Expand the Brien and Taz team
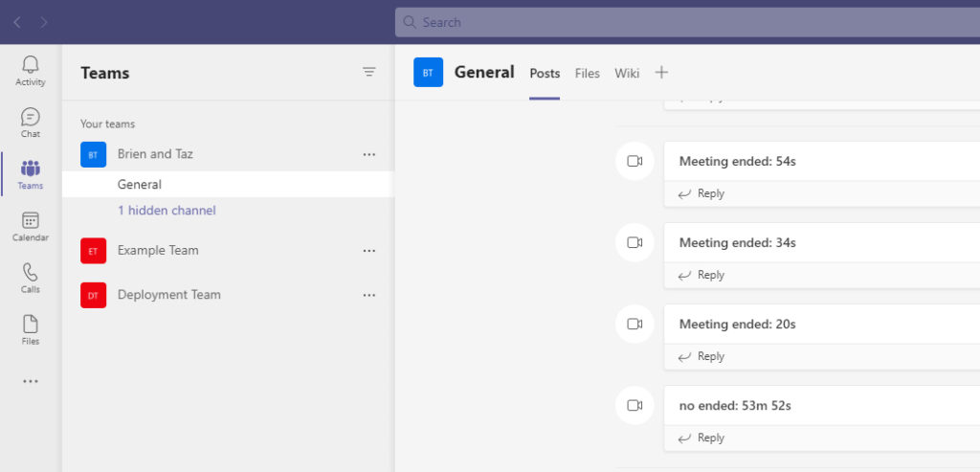The image size is (980, 472). (x=155, y=154)
